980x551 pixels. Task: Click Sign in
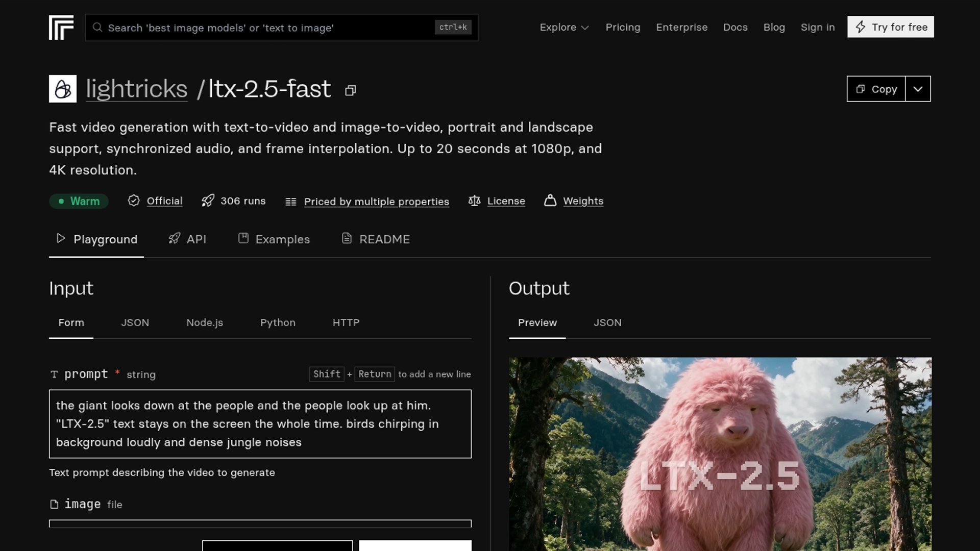click(x=818, y=28)
